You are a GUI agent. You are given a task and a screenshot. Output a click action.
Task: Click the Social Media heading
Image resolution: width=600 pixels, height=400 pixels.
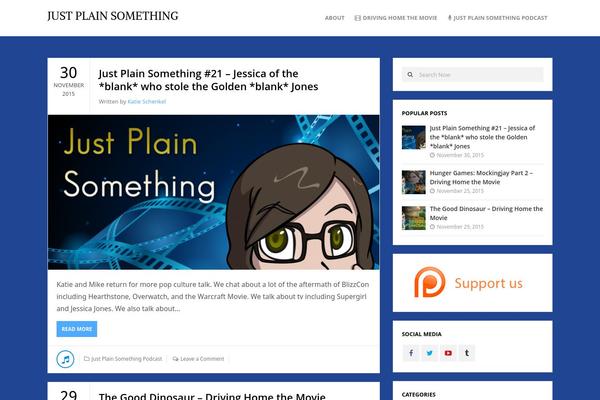tap(421, 334)
